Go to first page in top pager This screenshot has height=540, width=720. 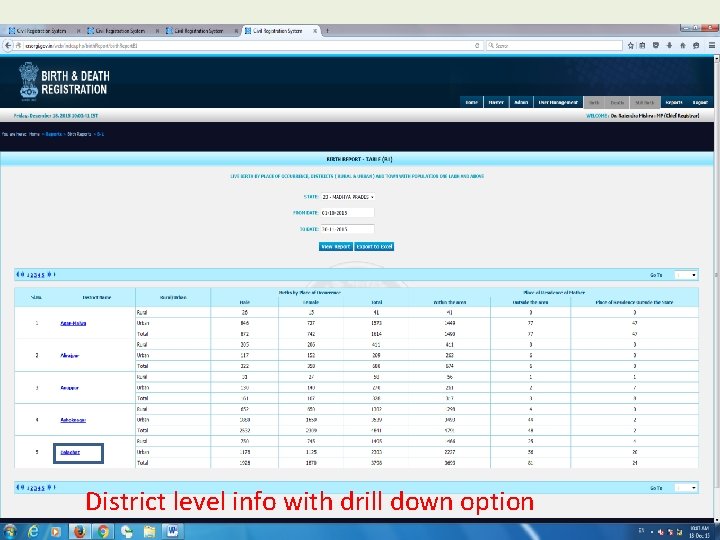pos(18,275)
